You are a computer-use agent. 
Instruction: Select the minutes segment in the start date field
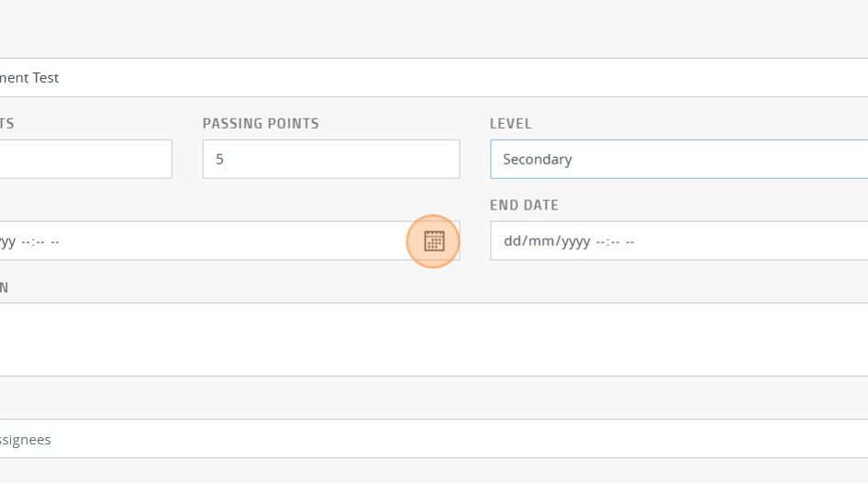[x=39, y=241]
